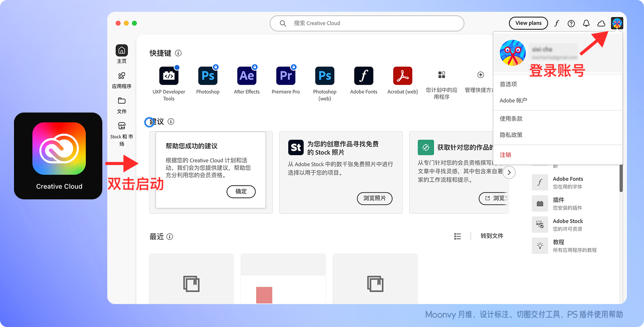
Task: Open the Adobe Fonts shortcut icon
Action: point(363,76)
